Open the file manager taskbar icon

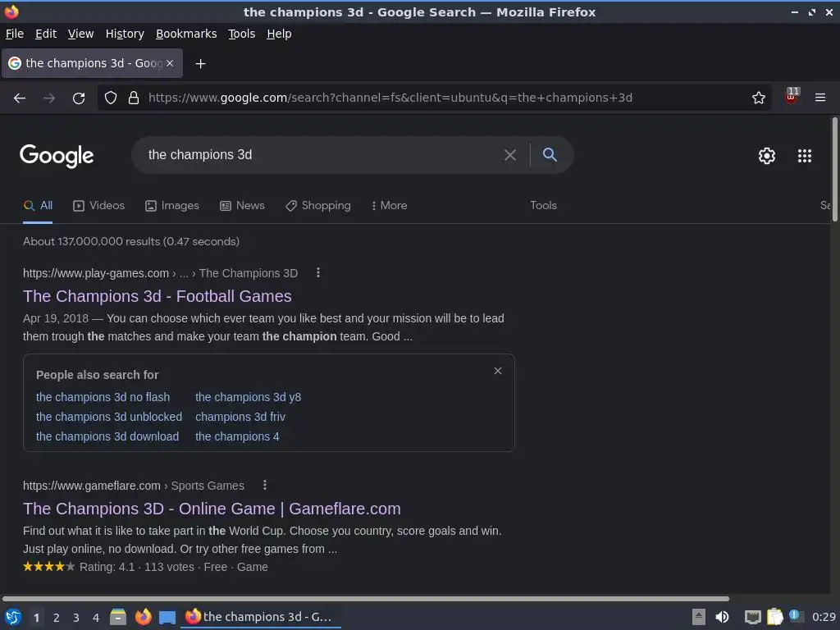click(x=118, y=617)
